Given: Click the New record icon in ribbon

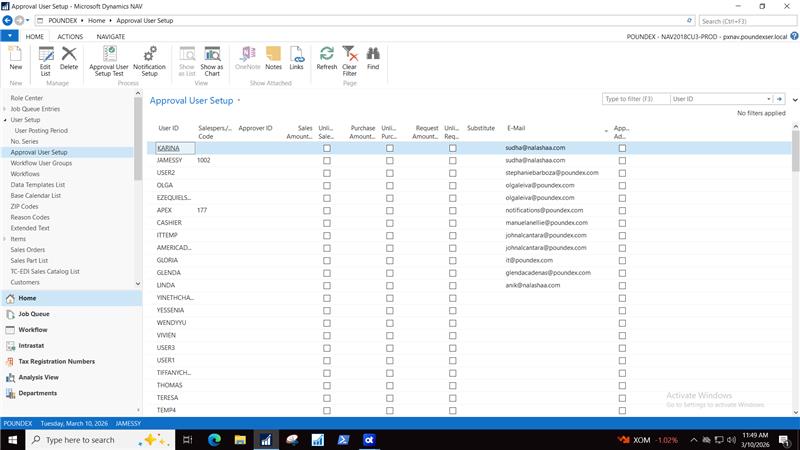Looking at the screenshot, I should click(15, 58).
